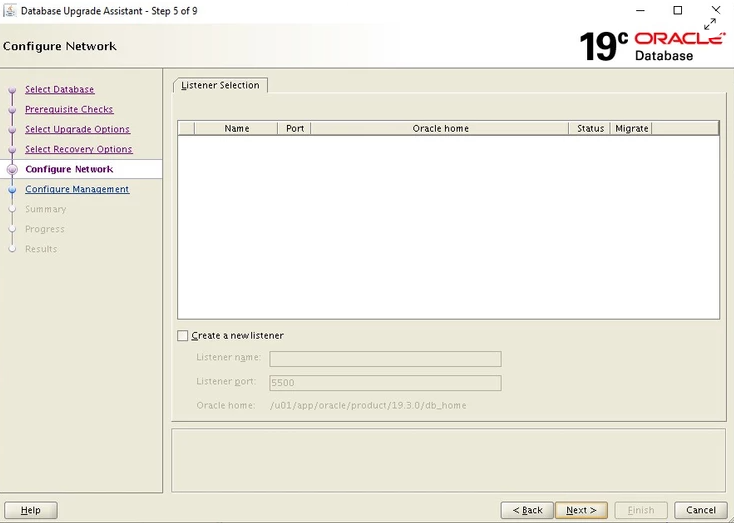The width and height of the screenshot is (734, 526).
Task: Click the Help button
Action: [31, 510]
